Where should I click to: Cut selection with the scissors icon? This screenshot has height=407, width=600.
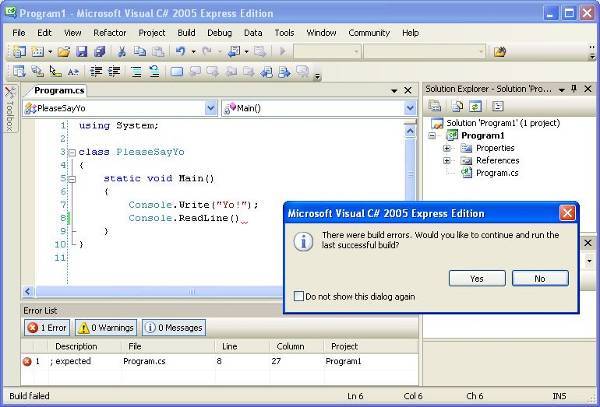[x=122, y=51]
